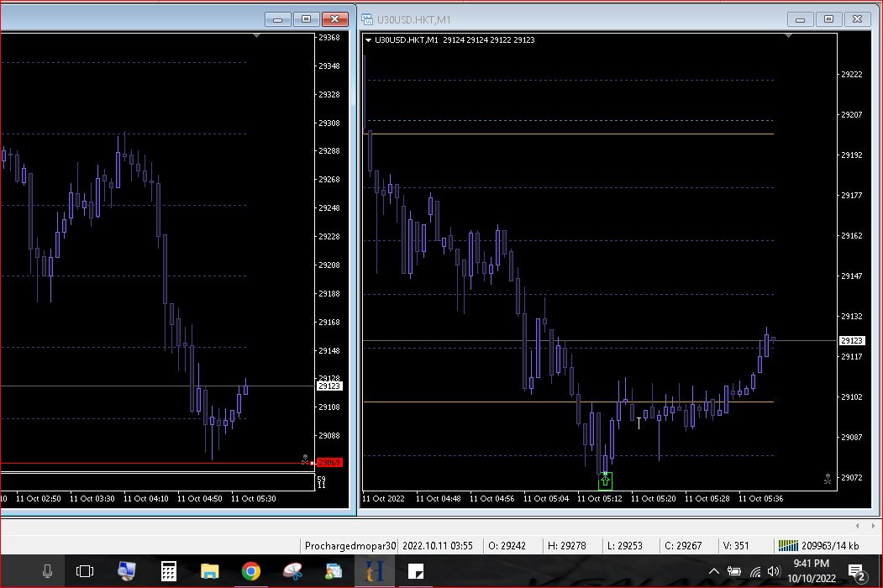Image resolution: width=883 pixels, height=588 pixels.
Task: Expand the hidden system tray icons chevron
Action: tap(713, 572)
